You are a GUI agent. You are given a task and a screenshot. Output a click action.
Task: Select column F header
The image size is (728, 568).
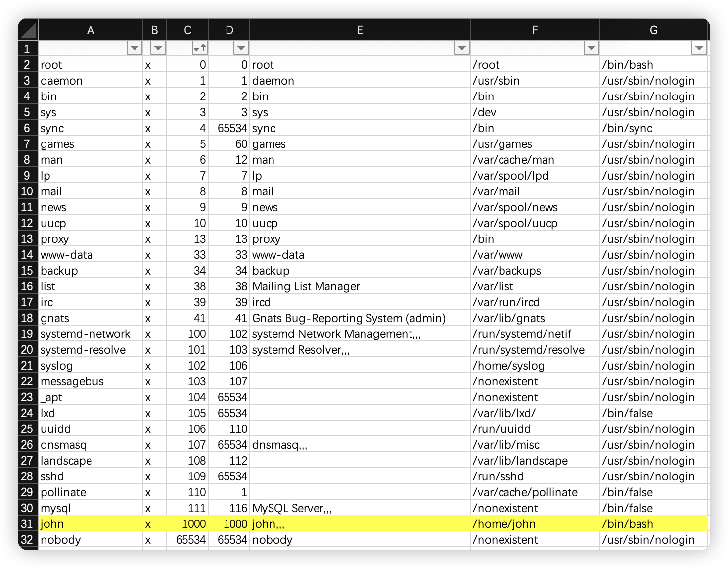pyautogui.click(x=535, y=30)
